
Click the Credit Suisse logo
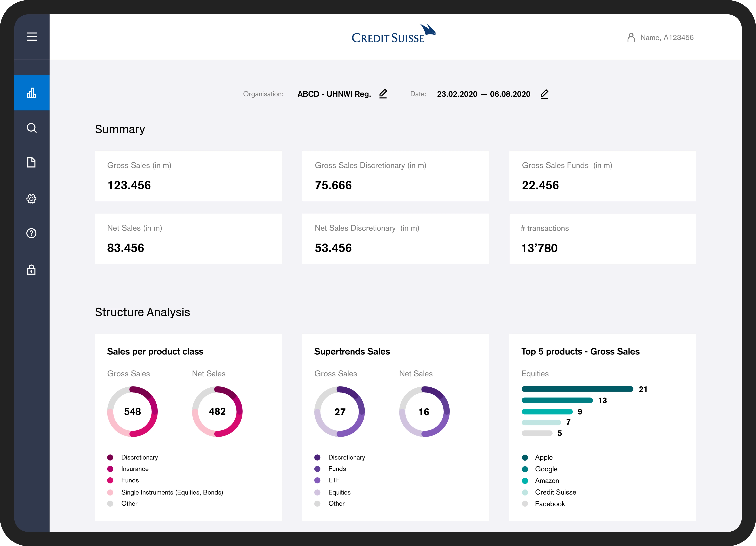click(394, 34)
